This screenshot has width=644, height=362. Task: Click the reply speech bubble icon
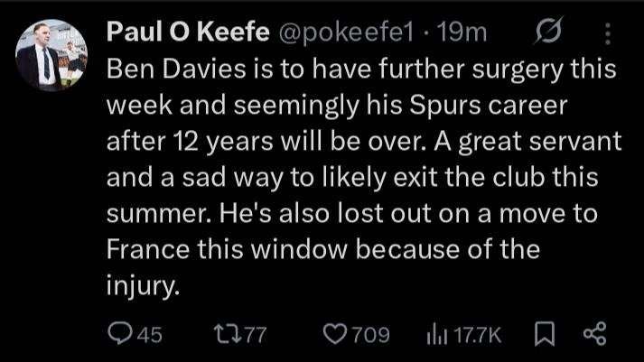(119, 335)
